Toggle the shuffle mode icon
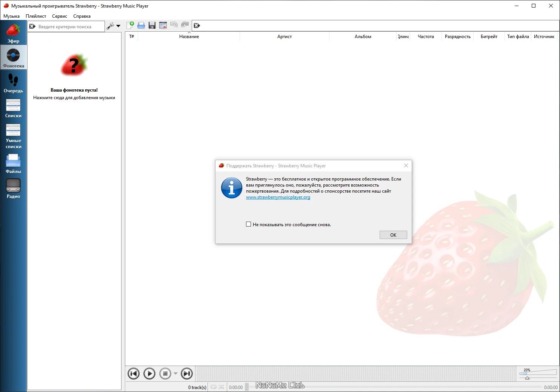Image resolution: width=560 pixels, height=392 pixels. (x=221, y=387)
